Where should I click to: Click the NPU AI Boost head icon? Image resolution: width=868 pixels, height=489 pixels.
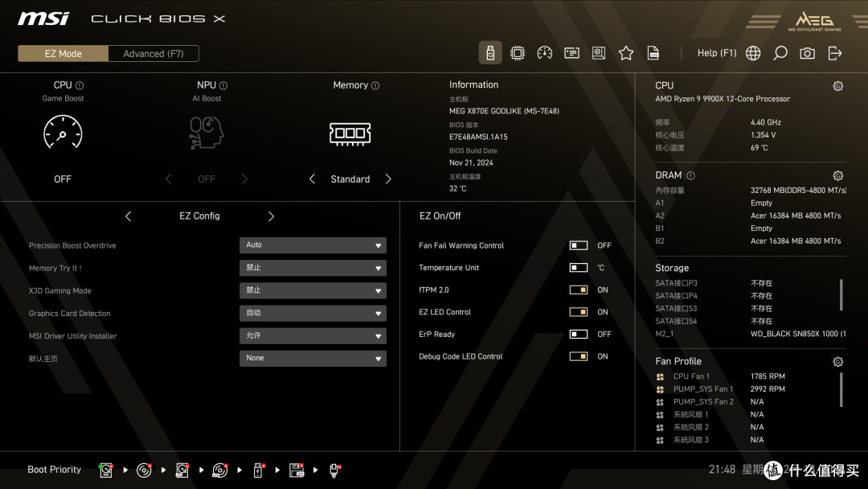tap(206, 133)
